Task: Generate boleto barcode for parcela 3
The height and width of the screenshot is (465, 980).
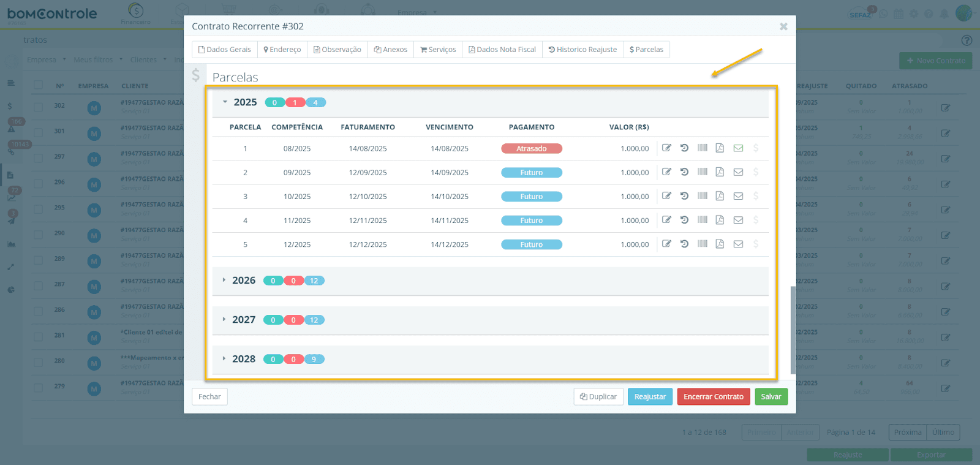Action: click(703, 195)
